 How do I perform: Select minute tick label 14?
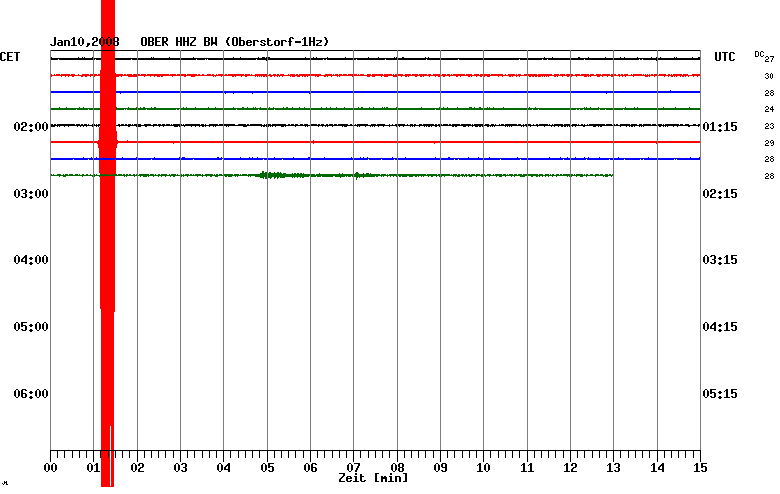click(658, 468)
